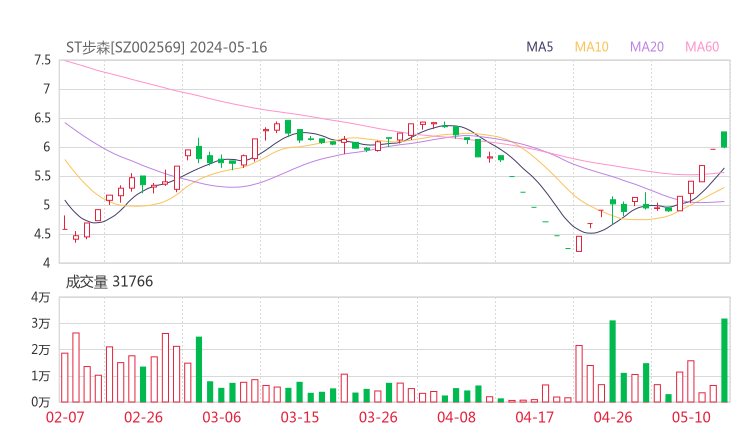Click the 6.5 price axis label
This screenshot has height=440, width=740.
[42, 118]
